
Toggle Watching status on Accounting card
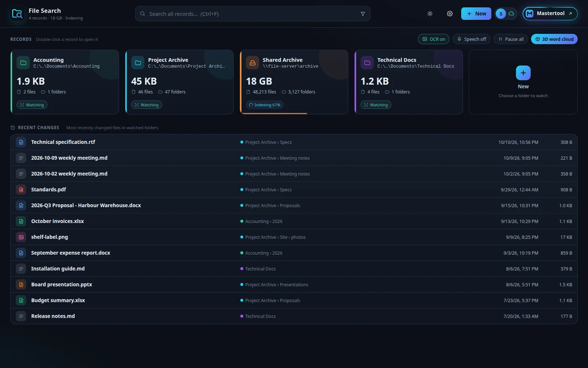[32, 105]
